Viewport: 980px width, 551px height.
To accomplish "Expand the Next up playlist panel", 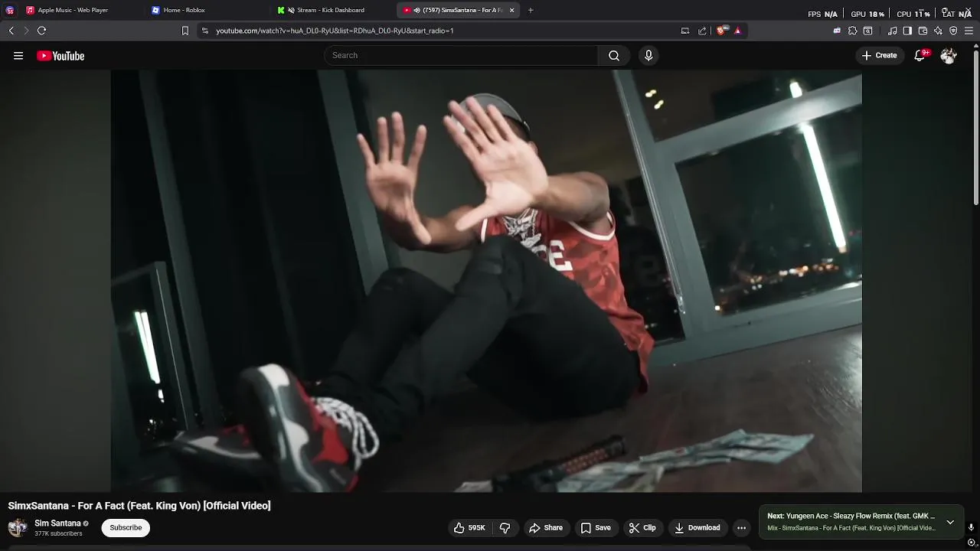I will (950, 522).
